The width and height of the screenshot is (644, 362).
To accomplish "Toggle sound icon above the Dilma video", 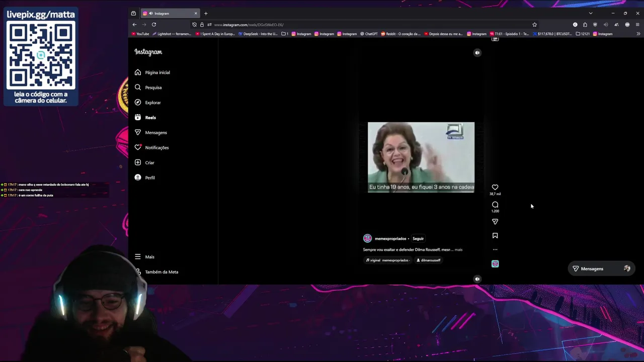I will coord(477,53).
